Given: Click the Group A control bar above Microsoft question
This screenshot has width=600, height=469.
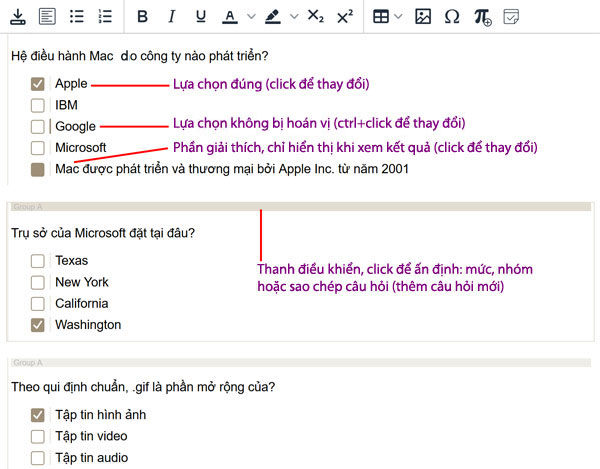Looking at the screenshot, I should tap(301, 207).
